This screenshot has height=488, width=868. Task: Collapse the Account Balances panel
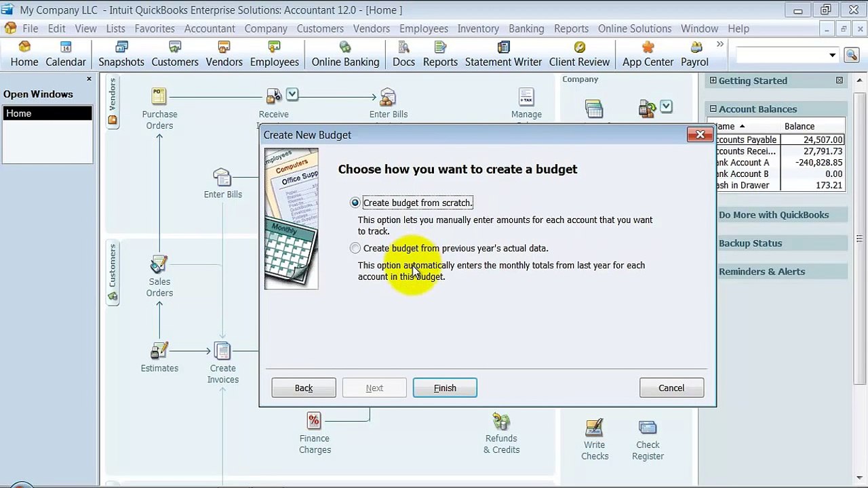tap(713, 109)
